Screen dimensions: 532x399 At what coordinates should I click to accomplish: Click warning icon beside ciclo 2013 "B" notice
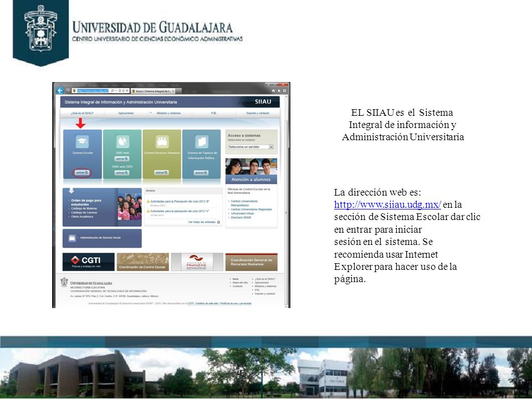(148, 202)
